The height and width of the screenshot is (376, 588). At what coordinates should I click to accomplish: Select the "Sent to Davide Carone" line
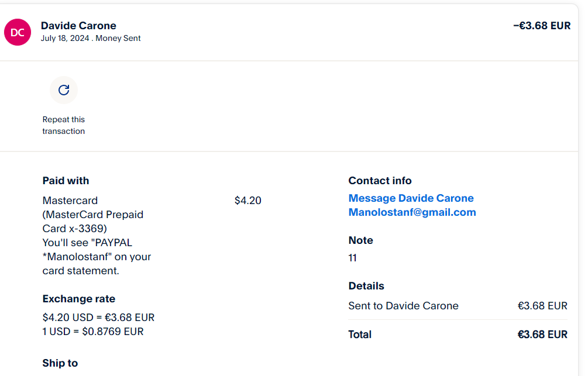click(x=403, y=306)
